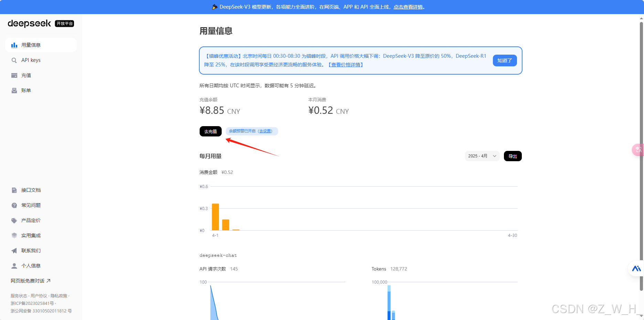
Task: Click the 浙ICP备2023025841号 link
Action: click(x=32, y=304)
